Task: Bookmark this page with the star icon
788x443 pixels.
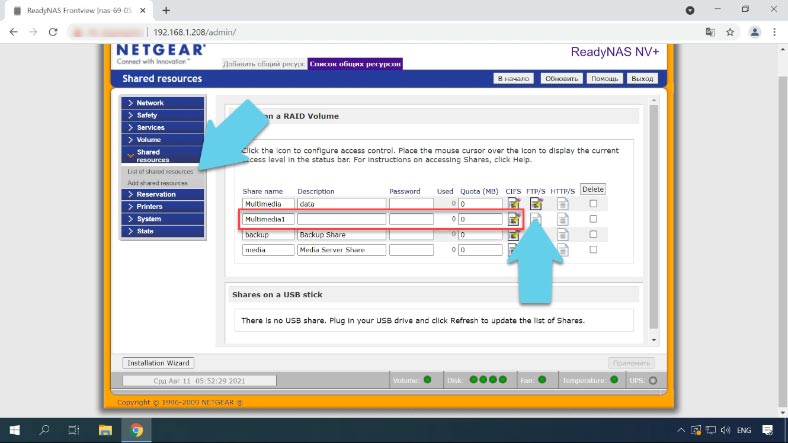Action: click(730, 32)
